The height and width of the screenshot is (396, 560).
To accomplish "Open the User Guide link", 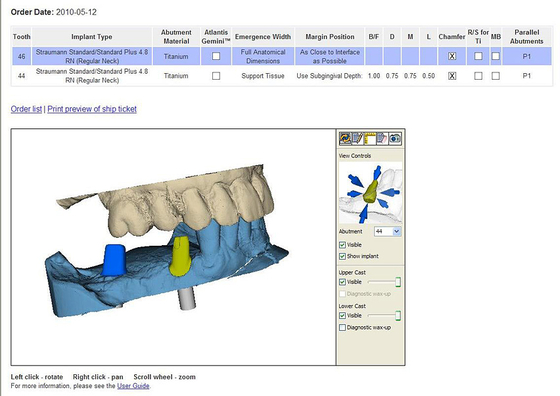I will coord(133,386).
